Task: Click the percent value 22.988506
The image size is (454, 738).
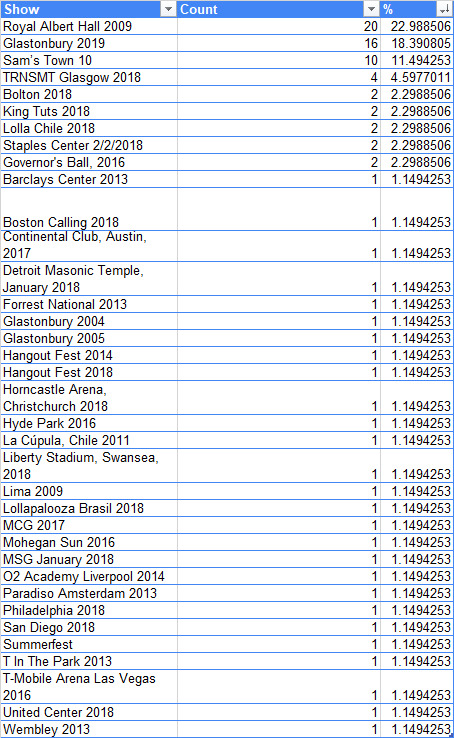Action: point(421,26)
